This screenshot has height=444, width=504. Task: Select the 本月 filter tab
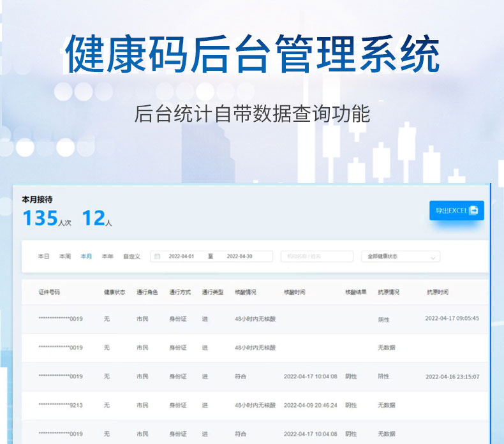pyautogui.click(x=86, y=256)
